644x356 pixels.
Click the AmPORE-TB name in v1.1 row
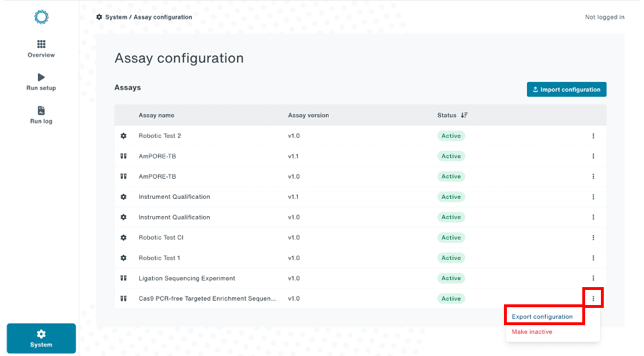157,156
